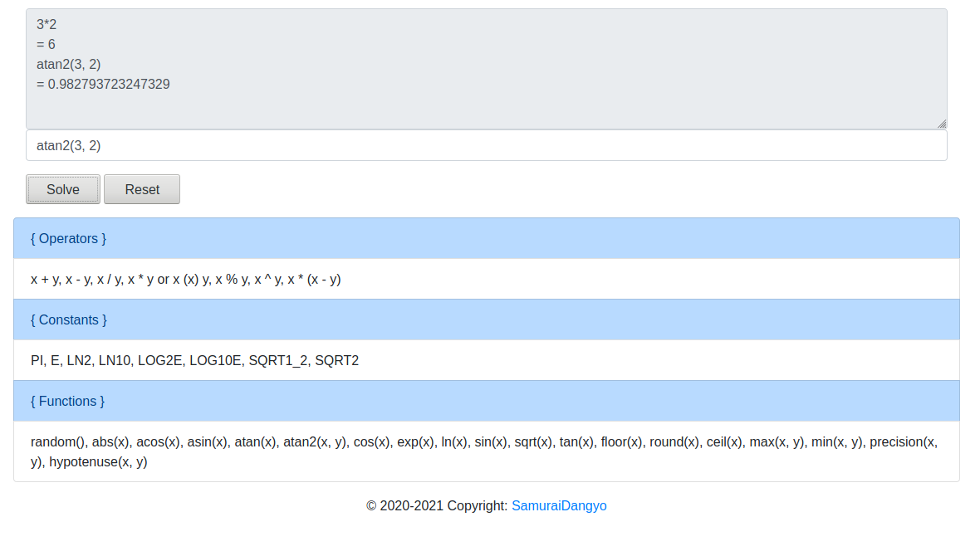Click the 3*2 line in history

pos(47,24)
